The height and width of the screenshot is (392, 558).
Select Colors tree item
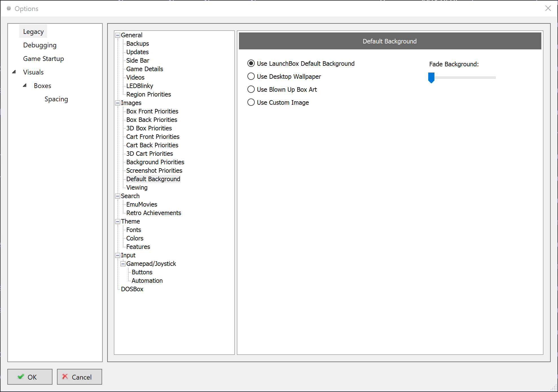(x=135, y=238)
